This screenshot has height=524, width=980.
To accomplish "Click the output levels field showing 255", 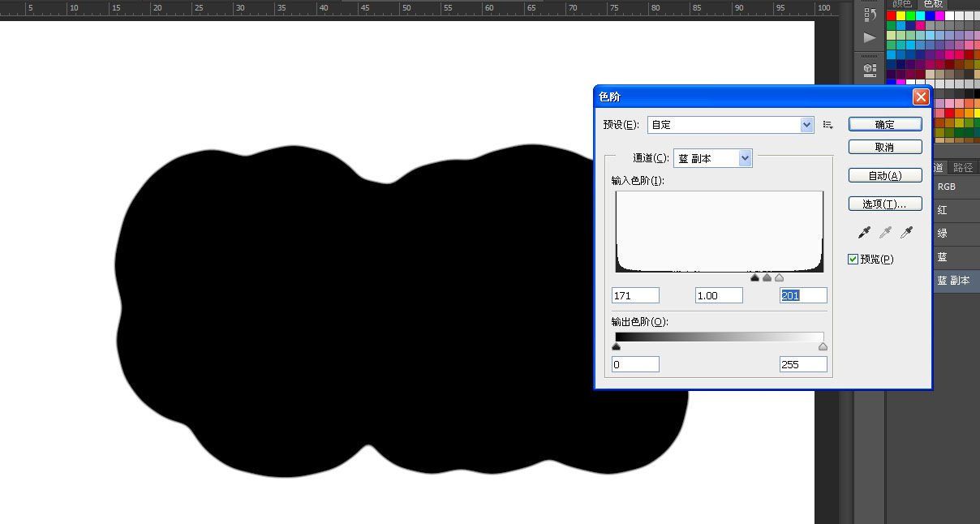I will 803,364.
